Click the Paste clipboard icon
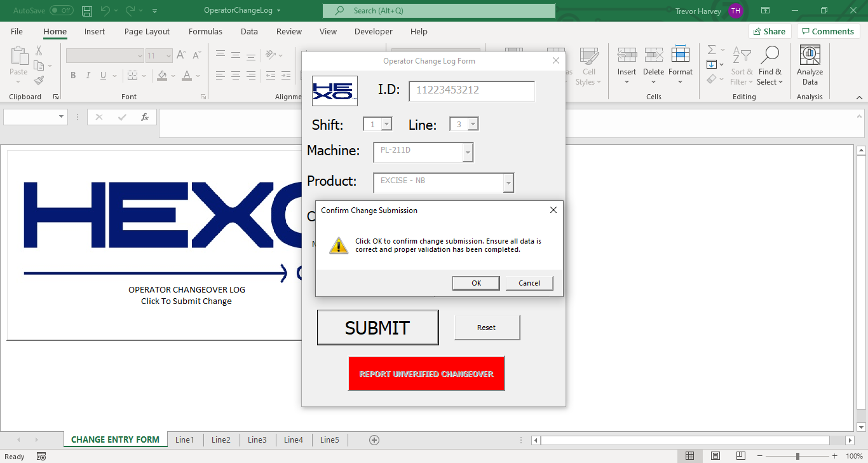Image resolution: width=868 pixels, height=463 pixels. point(19,56)
